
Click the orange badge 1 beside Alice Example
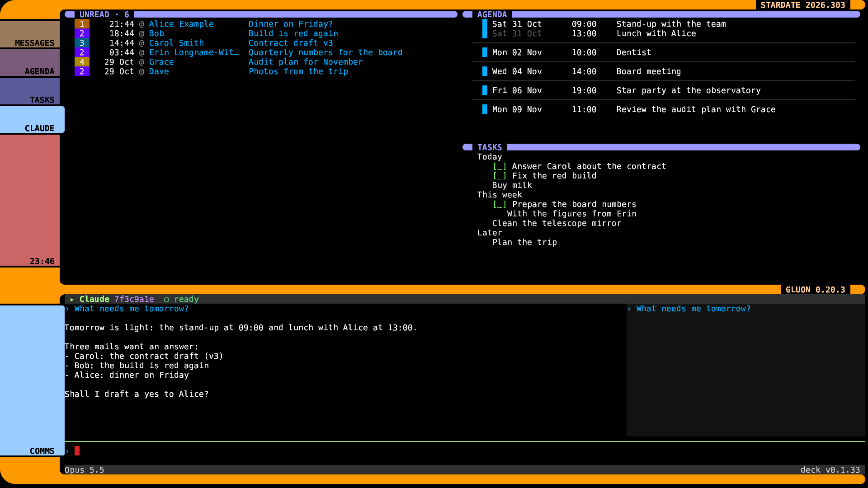82,24
